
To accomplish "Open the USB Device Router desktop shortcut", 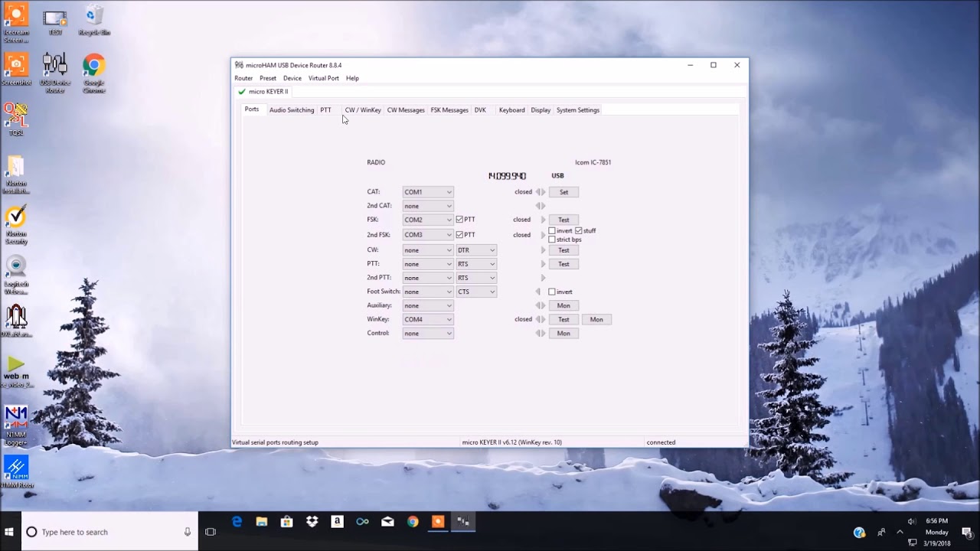I will [55, 73].
